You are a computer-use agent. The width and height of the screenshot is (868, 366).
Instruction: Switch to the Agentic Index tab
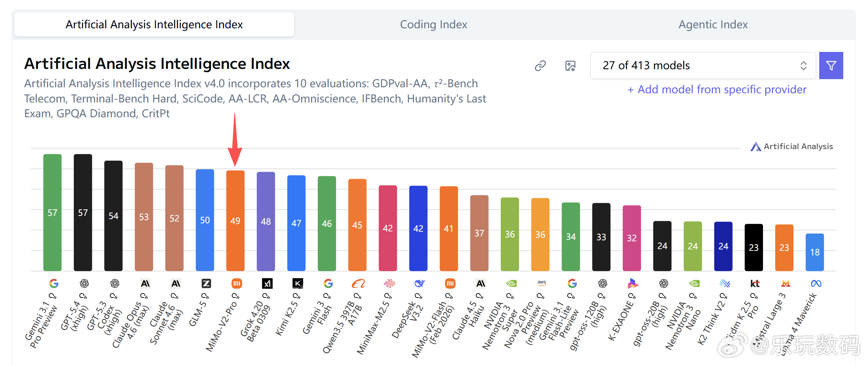(x=713, y=24)
